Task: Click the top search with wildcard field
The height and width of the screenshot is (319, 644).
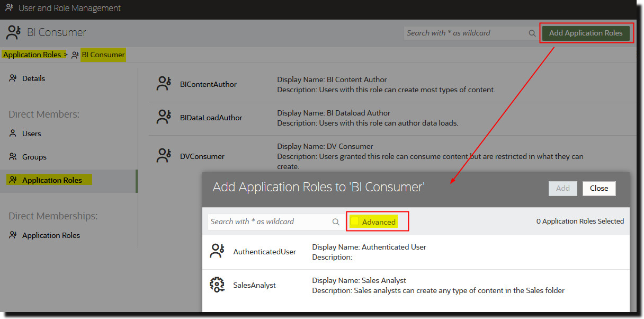Action: pos(471,33)
